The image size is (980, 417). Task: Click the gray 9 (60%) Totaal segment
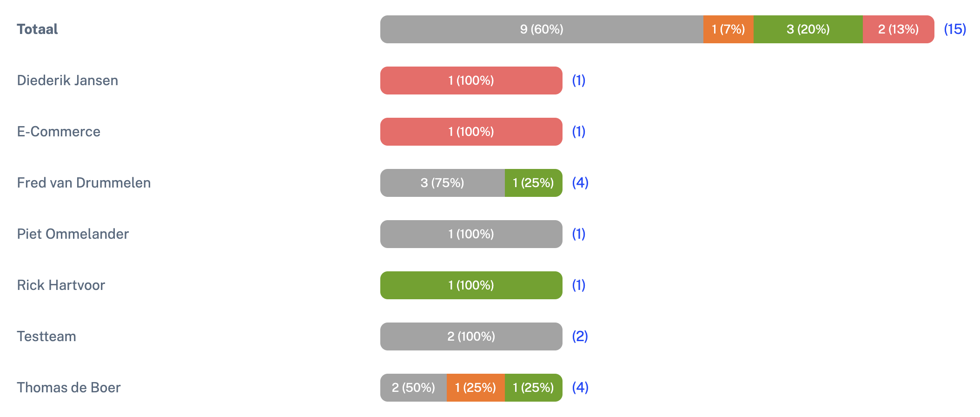point(542,29)
